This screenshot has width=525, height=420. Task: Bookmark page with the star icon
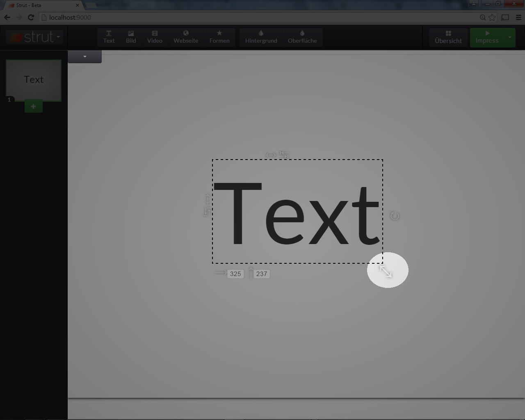pyautogui.click(x=492, y=17)
